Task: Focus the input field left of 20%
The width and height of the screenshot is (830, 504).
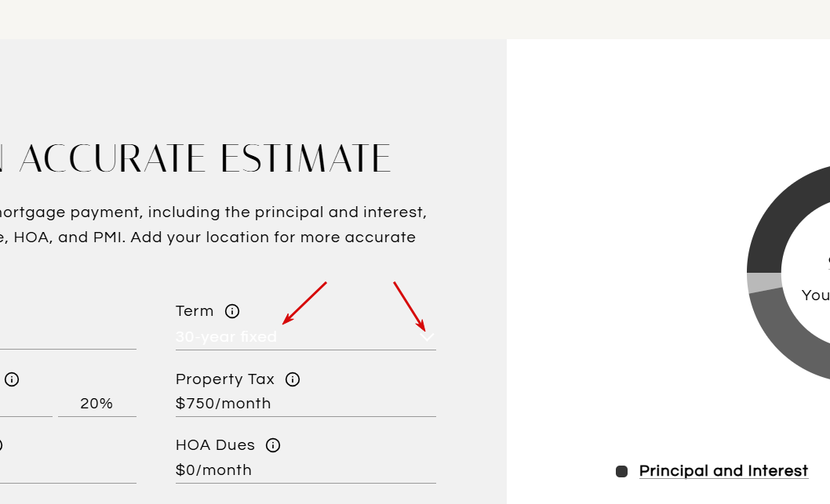Action: coord(26,404)
